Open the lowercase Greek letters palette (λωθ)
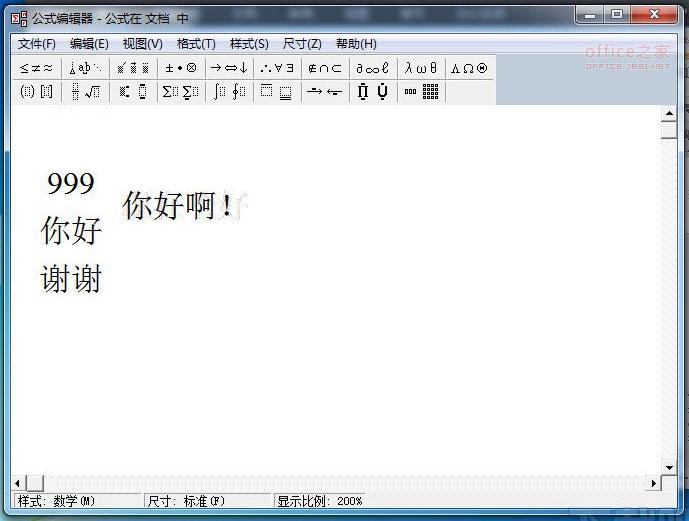This screenshot has height=521, width=689. point(421,68)
